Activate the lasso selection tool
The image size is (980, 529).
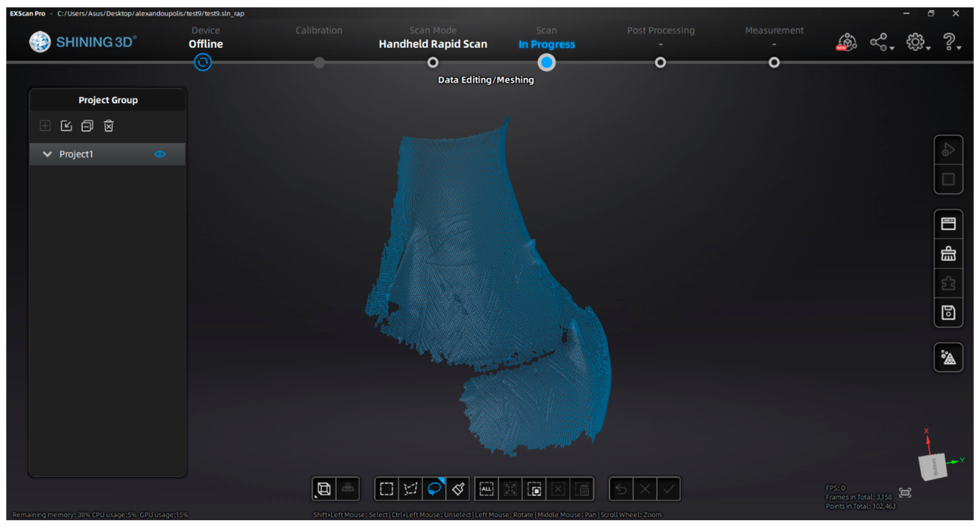click(x=434, y=489)
